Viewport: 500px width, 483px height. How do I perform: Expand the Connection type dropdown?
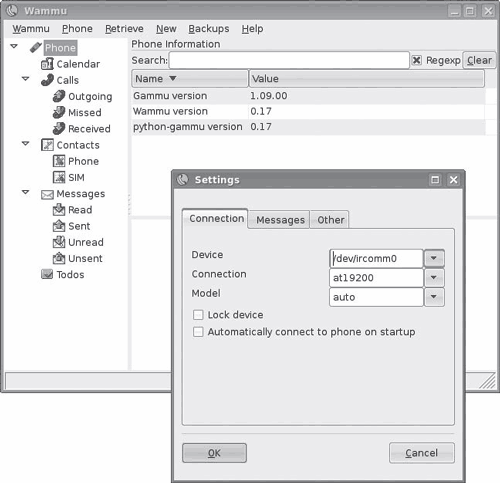pyautogui.click(x=434, y=277)
